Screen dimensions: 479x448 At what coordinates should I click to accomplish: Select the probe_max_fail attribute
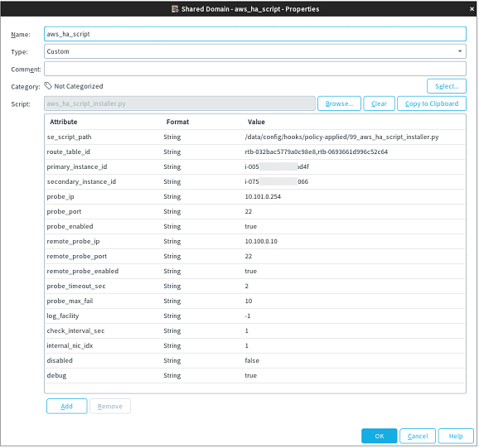pos(255,301)
